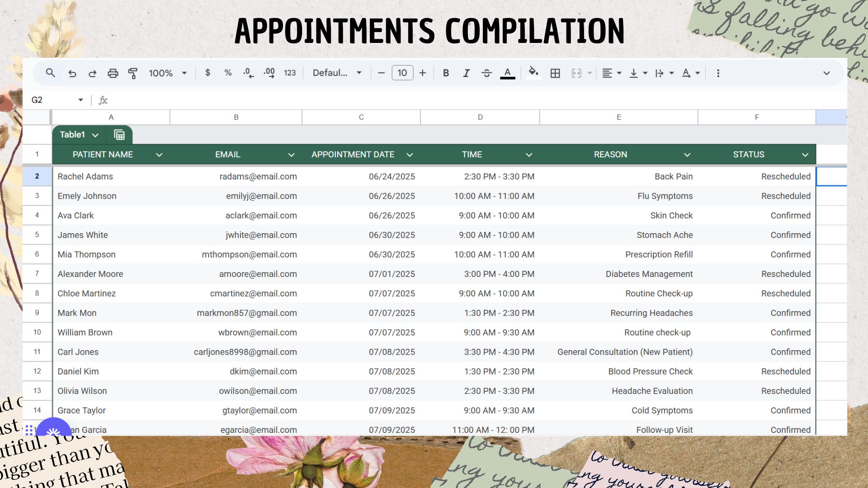Click the 07/01/2025 date cell
Image resolution: width=868 pixels, height=488 pixels.
click(x=361, y=274)
